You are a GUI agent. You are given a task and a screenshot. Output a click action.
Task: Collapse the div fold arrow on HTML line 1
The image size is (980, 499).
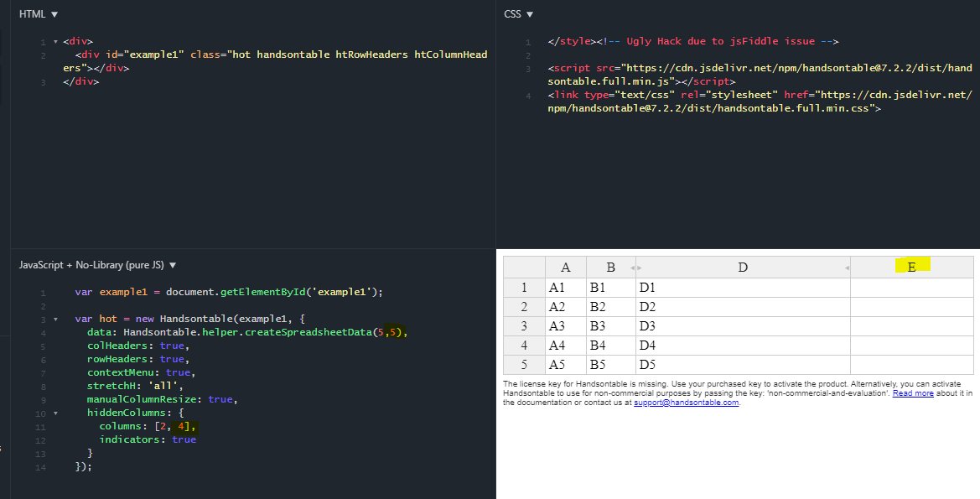(54, 41)
